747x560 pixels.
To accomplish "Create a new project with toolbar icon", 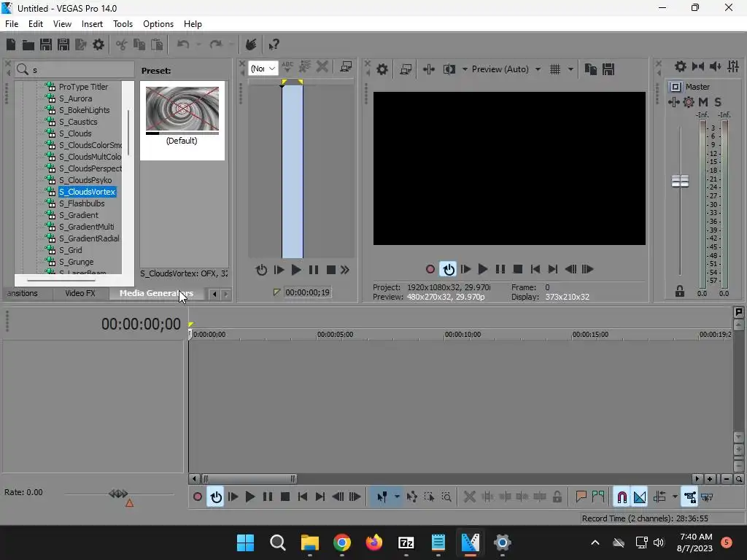I will tap(10, 44).
